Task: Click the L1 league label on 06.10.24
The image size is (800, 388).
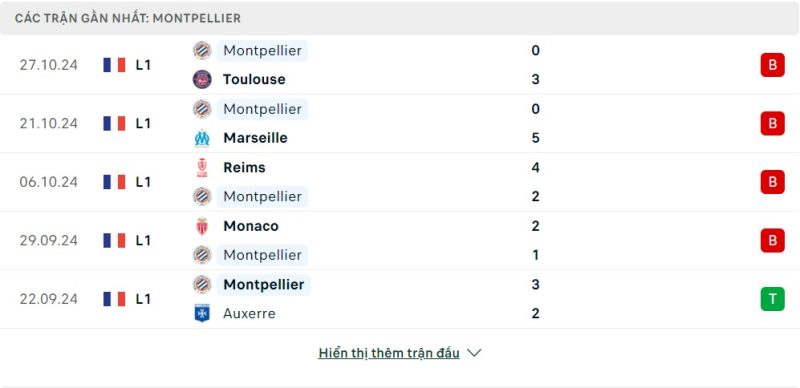Action: tap(143, 182)
